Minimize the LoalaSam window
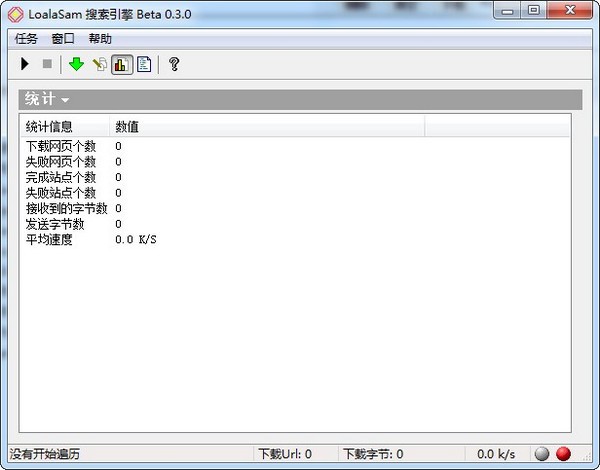The width and height of the screenshot is (600, 470). pos(507,11)
